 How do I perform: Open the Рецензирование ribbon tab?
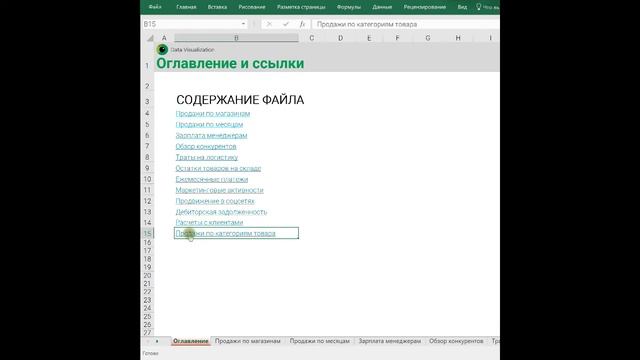(424, 7)
